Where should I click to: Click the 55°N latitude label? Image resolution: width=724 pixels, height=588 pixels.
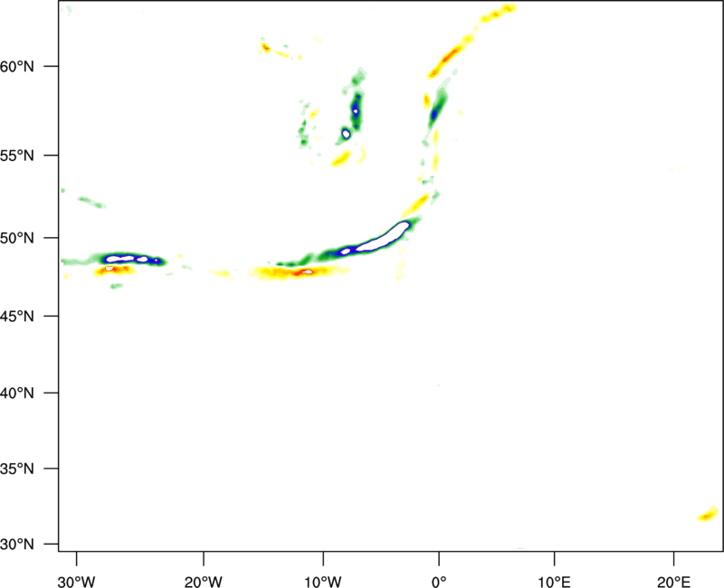point(17,156)
